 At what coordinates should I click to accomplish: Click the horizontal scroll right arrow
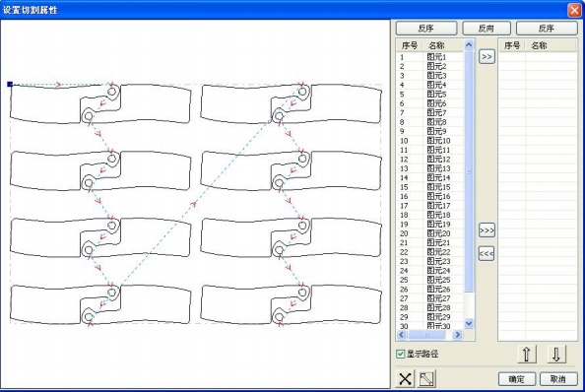457,335
